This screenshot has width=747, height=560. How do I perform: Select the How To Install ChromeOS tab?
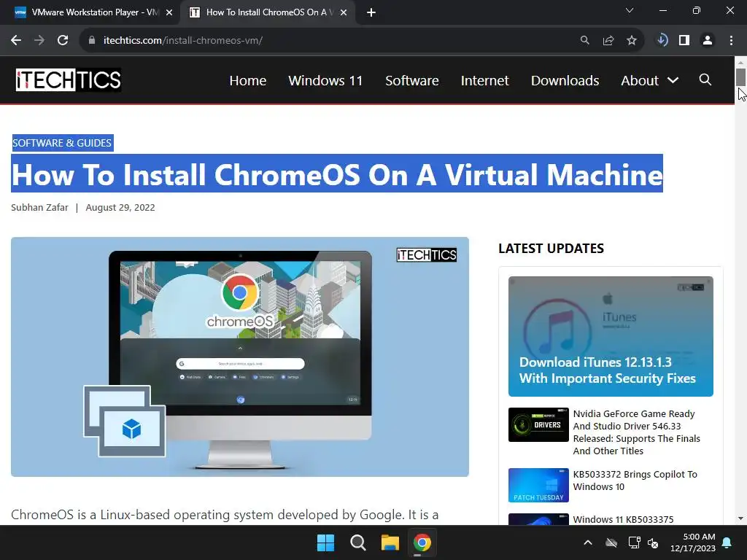(267, 12)
